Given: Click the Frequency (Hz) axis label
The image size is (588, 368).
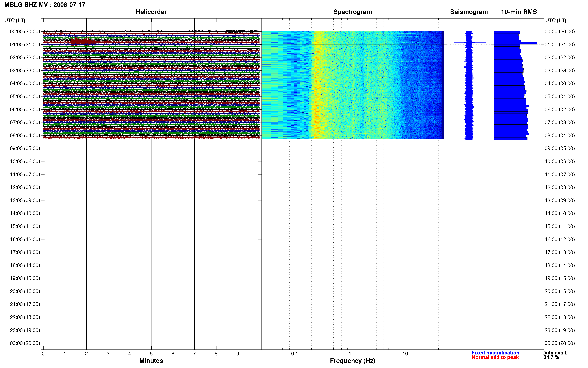Looking at the screenshot, I should point(352,361).
